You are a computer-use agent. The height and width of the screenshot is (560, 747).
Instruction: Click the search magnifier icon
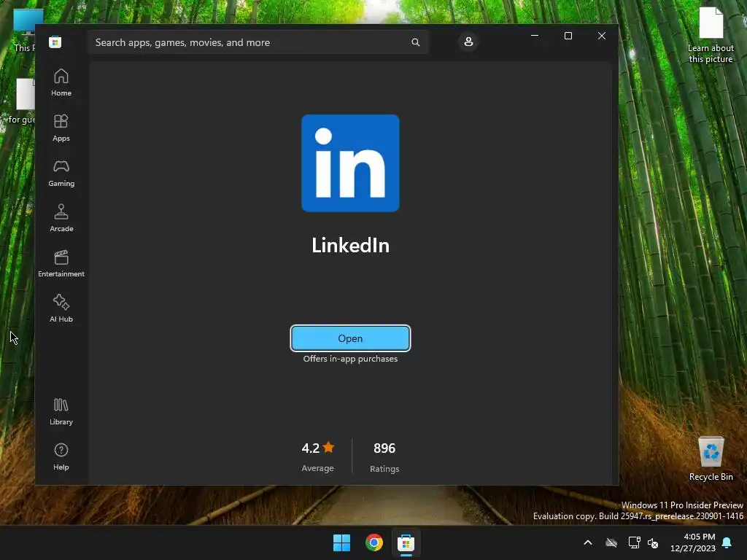pos(415,42)
